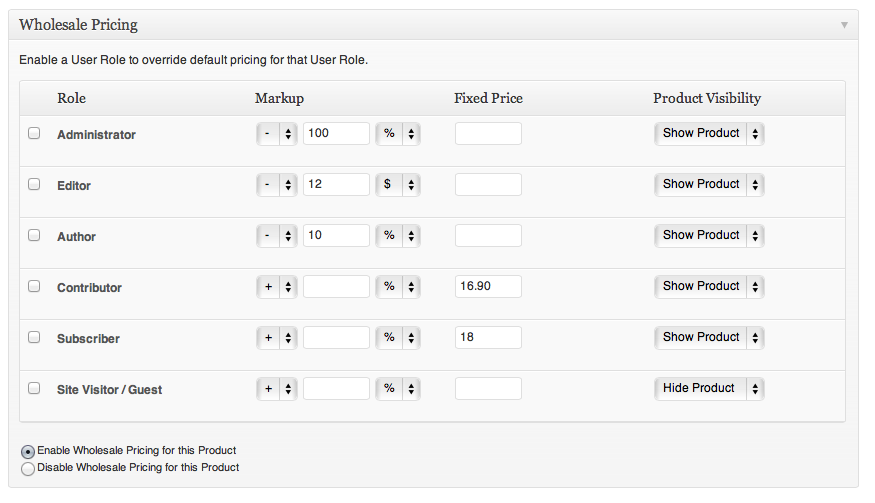Select Disable Wholesale Pricing for this Product
Screen dimensions: 875x503
(28, 468)
